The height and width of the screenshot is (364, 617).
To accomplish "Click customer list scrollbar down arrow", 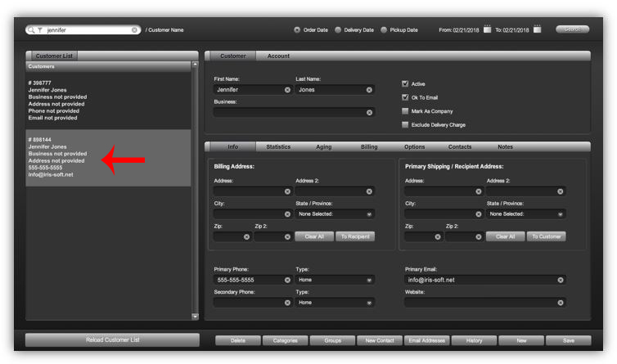I will tap(195, 317).
